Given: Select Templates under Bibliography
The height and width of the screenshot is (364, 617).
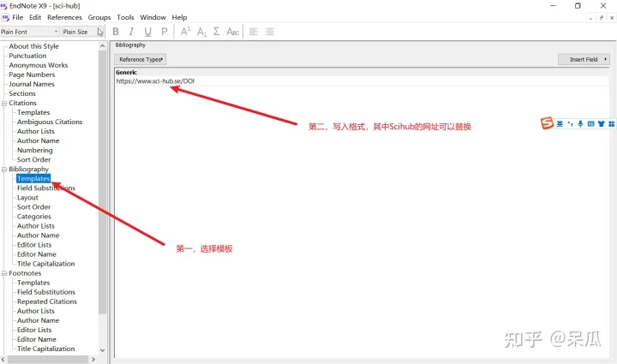Looking at the screenshot, I should pos(33,178).
